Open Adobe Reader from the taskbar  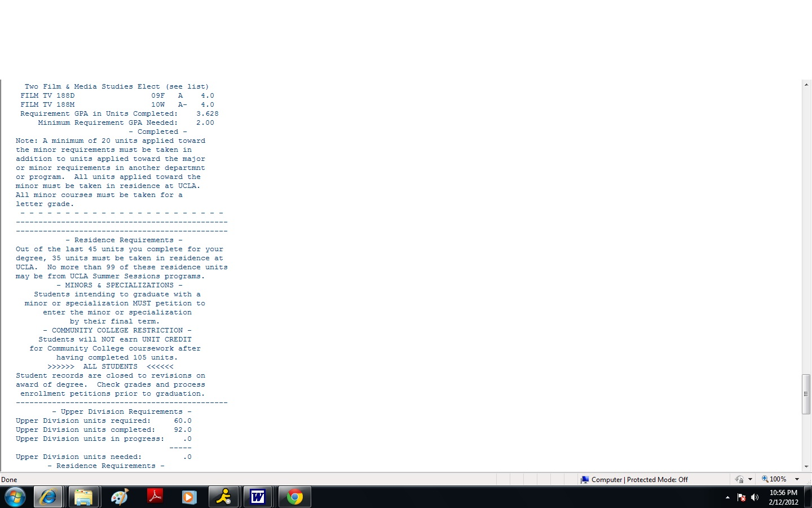click(x=155, y=497)
